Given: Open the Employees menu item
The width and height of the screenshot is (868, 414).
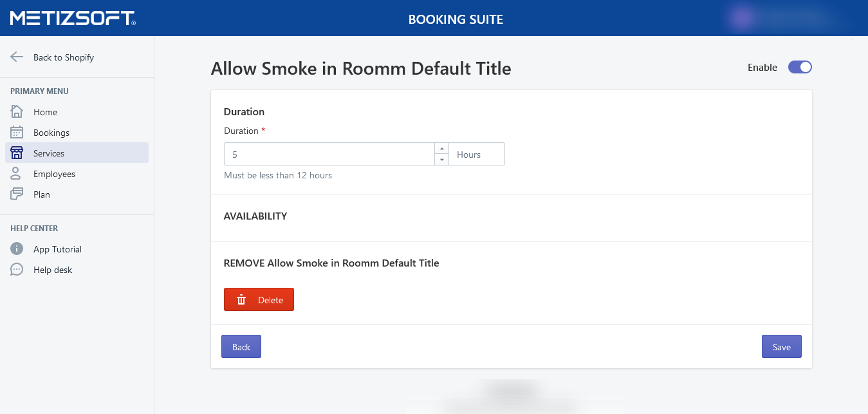Looking at the screenshot, I should click(54, 174).
